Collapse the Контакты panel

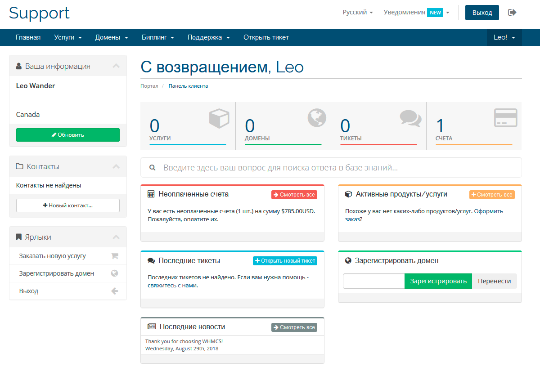116,166
